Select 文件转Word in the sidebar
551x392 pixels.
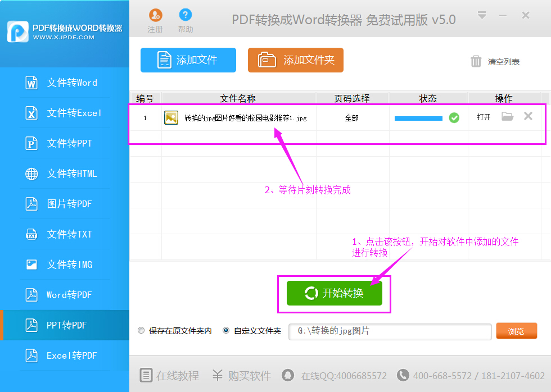[x=65, y=83]
